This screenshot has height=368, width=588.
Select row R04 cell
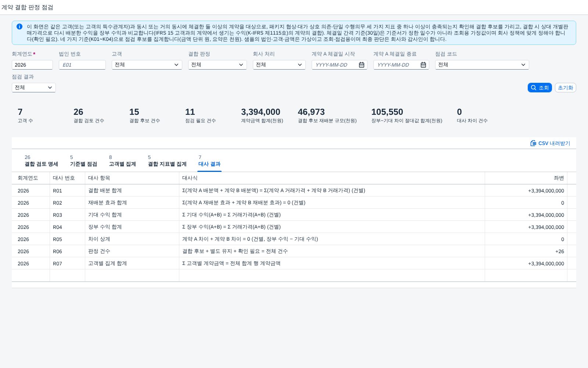pos(67,227)
